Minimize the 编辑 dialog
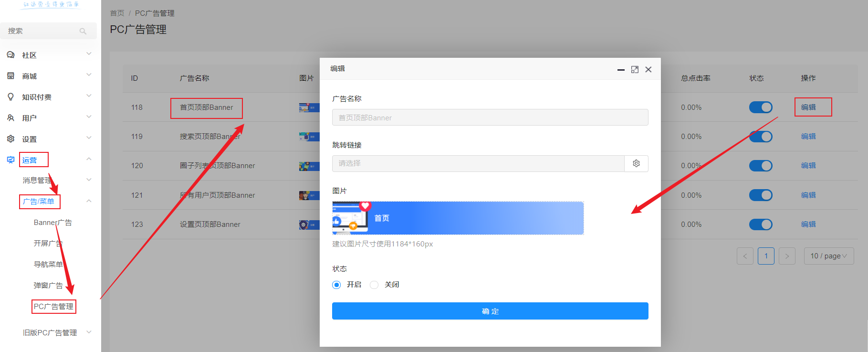868x352 pixels. (621, 70)
